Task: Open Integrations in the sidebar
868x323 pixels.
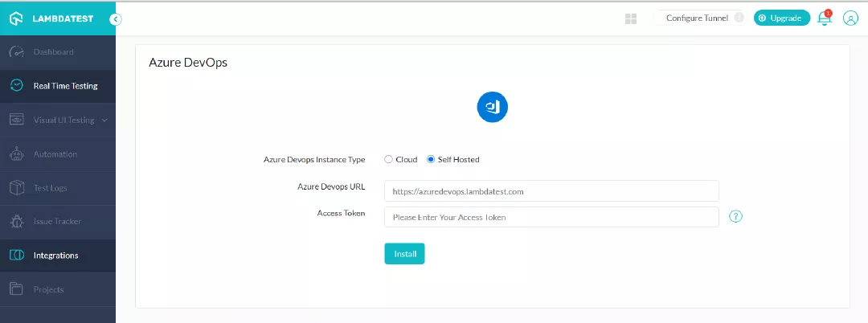Action: point(58,256)
